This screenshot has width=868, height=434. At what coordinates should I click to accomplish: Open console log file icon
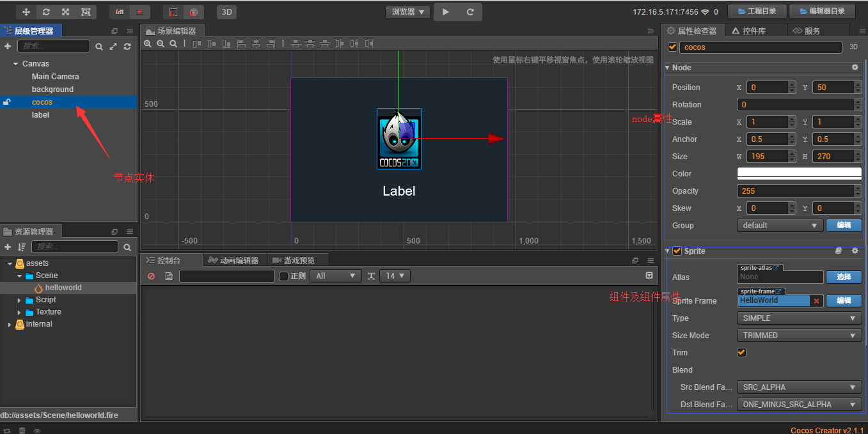(x=169, y=276)
